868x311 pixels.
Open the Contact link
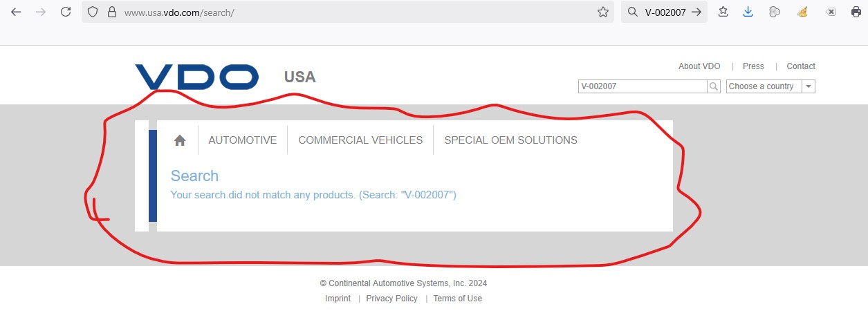pos(801,66)
